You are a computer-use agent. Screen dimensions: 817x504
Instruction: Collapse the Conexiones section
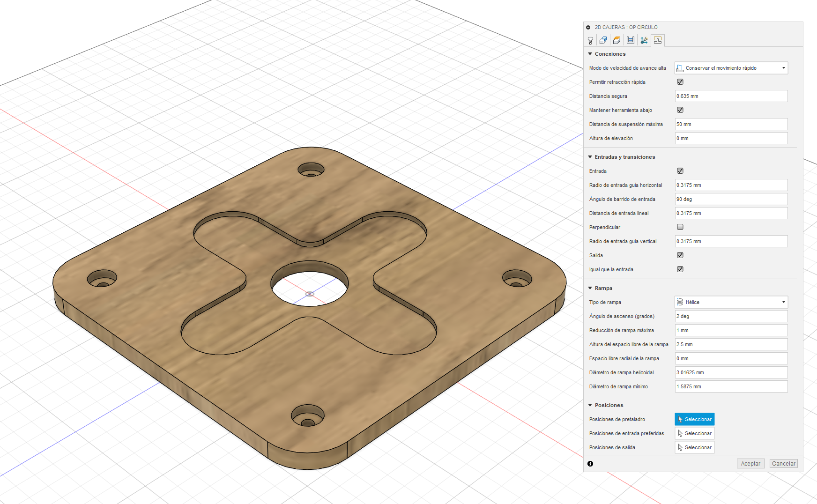pos(590,54)
